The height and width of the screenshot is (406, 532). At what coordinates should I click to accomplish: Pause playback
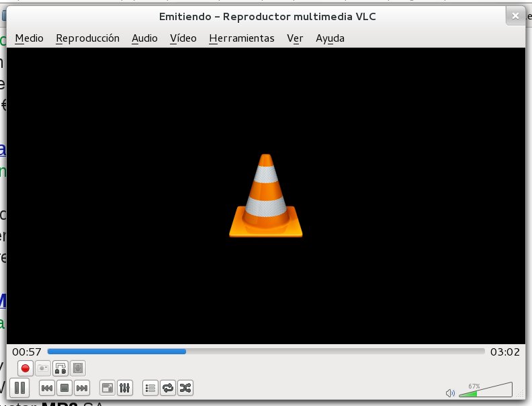click(x=19, y=388)
